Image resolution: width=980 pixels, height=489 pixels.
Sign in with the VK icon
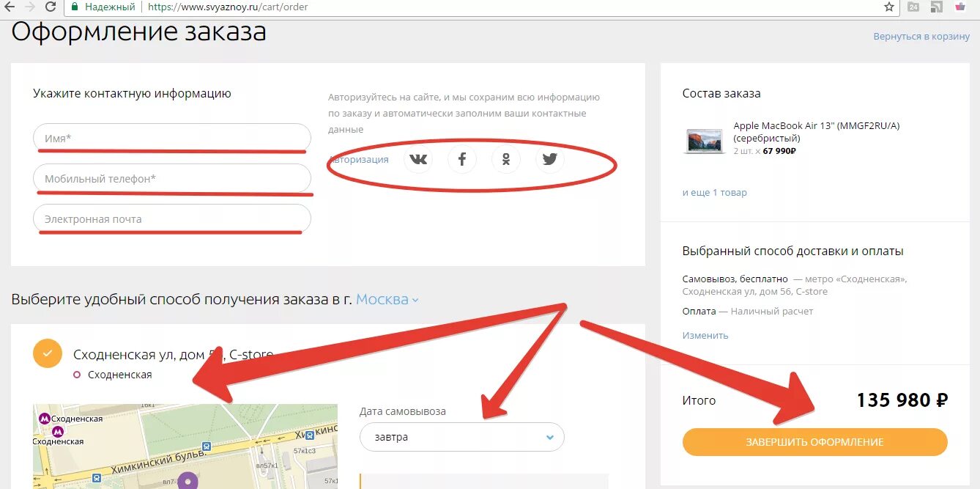pyautogui.click(x=418, y=159)
